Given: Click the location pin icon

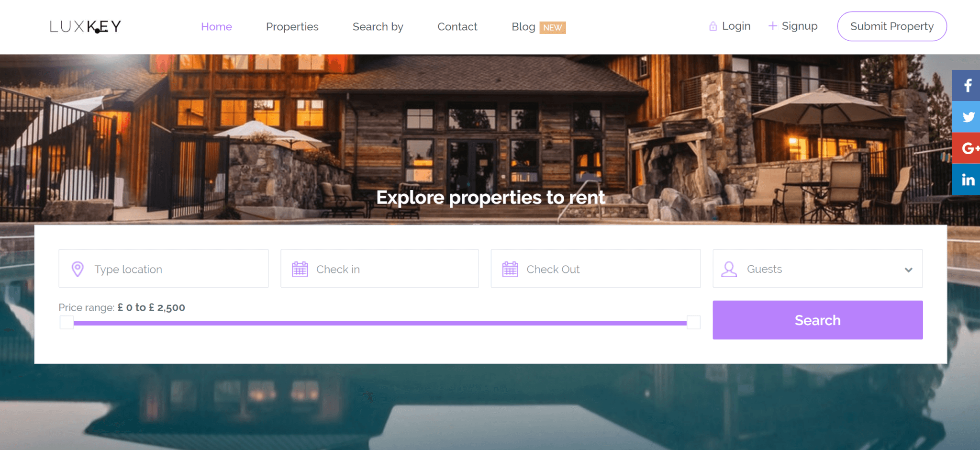Looking at the screenshot, I should [x=78, y=269].
